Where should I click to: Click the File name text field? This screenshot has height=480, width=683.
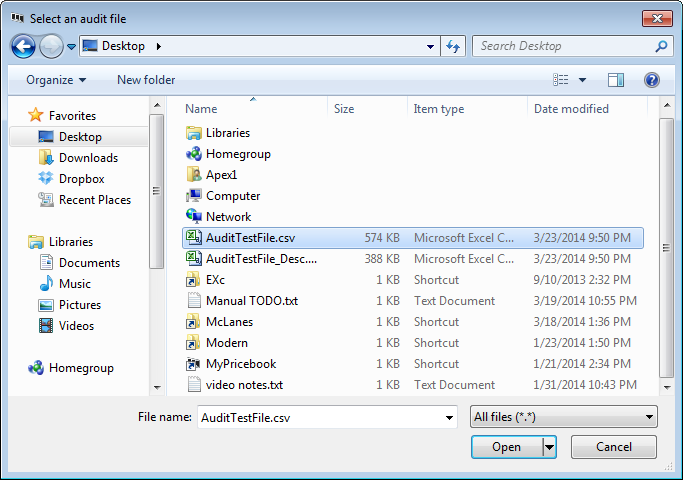click(x=318, y=417)
